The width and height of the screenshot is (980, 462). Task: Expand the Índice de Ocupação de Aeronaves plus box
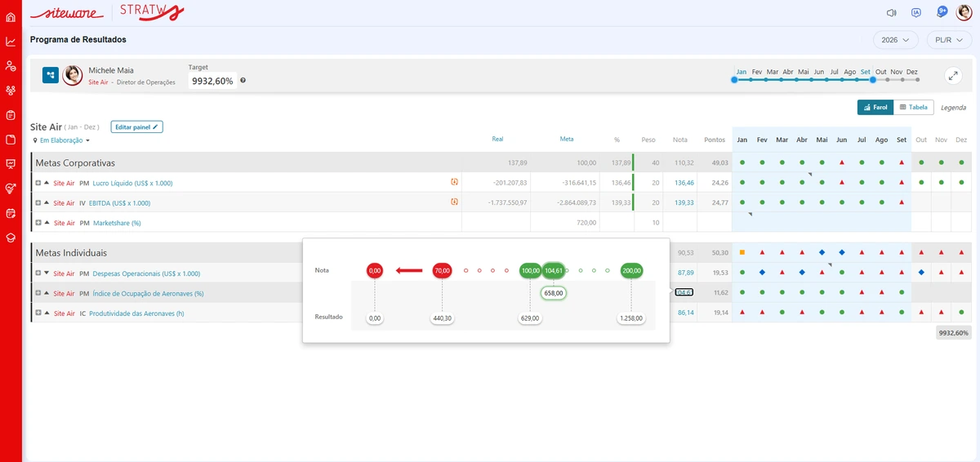pos(38,292)
